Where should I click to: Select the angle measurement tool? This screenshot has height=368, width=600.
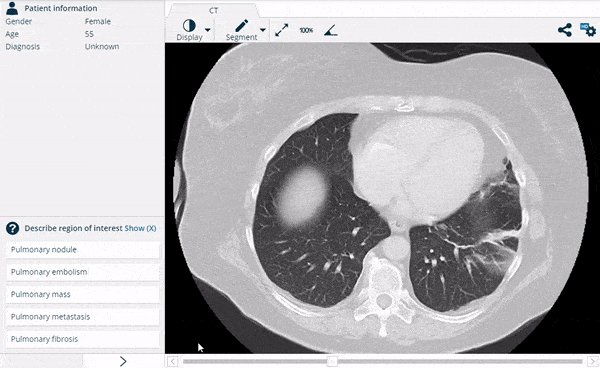(331, 30)
